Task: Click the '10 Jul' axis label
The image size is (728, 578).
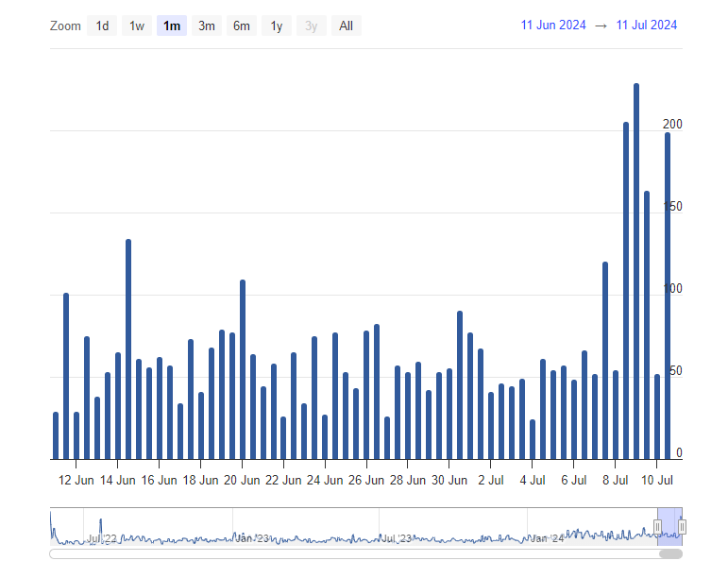Action: point(657,480)
